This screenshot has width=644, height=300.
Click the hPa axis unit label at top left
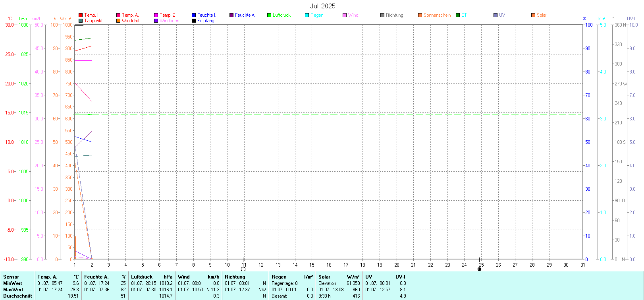(x=23, y=19)
